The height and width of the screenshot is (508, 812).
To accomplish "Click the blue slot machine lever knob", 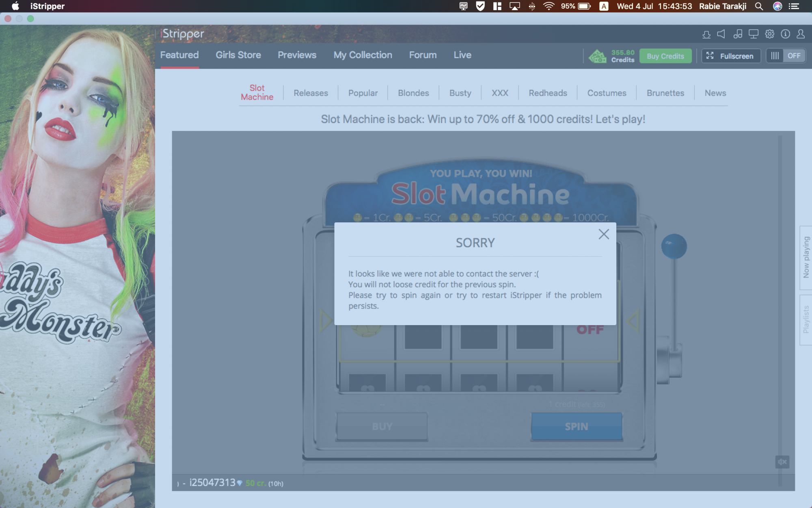I will 674,246.
